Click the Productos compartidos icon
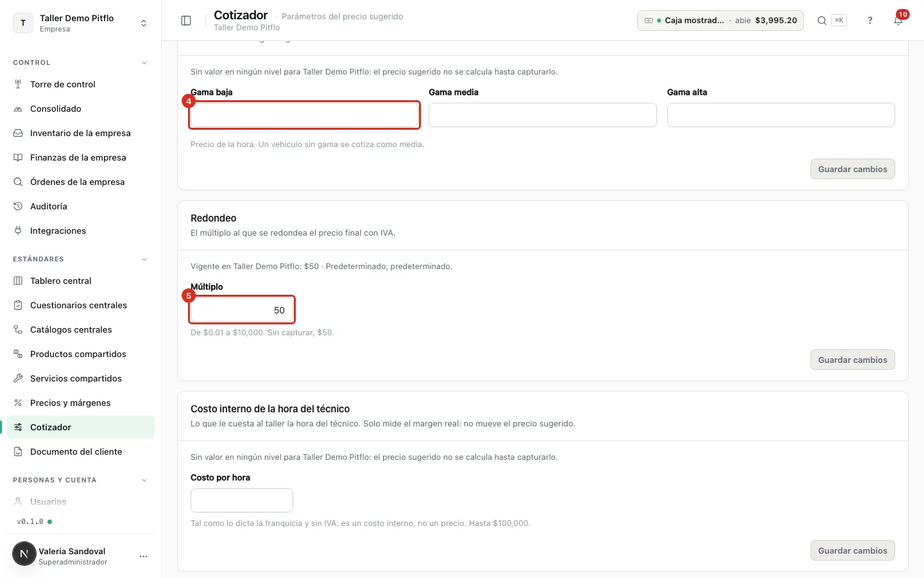Image resolution: width=924 pixels, height=578 pixels. [x=18, y=354]
